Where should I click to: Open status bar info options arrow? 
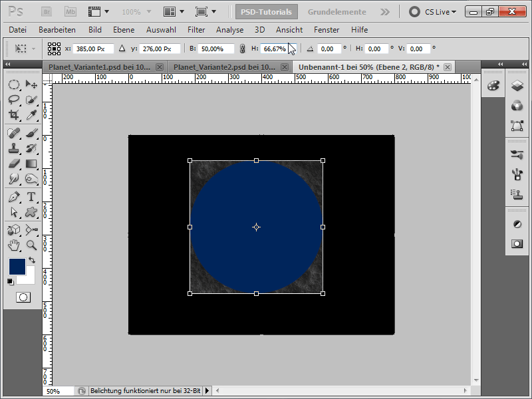click(207, 391)
